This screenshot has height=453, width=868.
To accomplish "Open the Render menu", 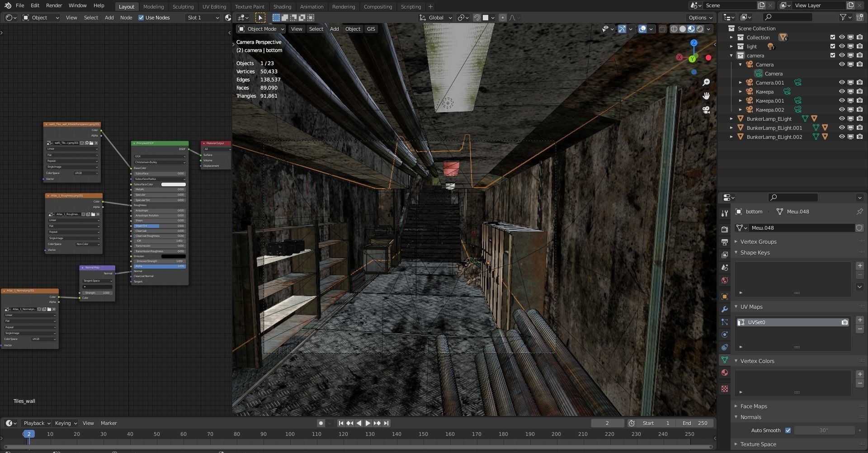I will tap(54, 5).
